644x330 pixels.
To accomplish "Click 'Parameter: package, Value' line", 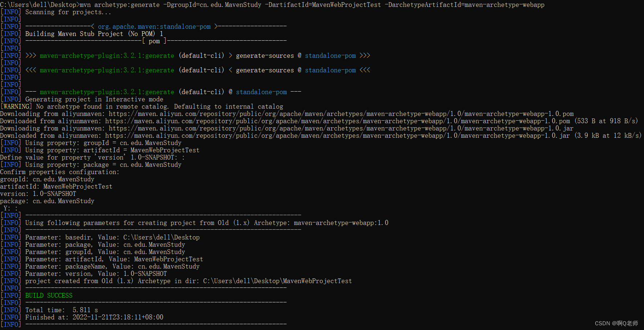I will tap(93, 245).
